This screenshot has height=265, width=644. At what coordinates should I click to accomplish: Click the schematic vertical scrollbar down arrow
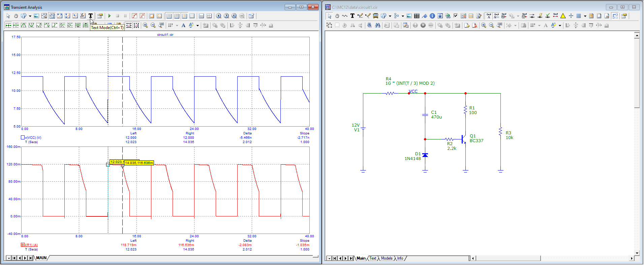[637, 253]
